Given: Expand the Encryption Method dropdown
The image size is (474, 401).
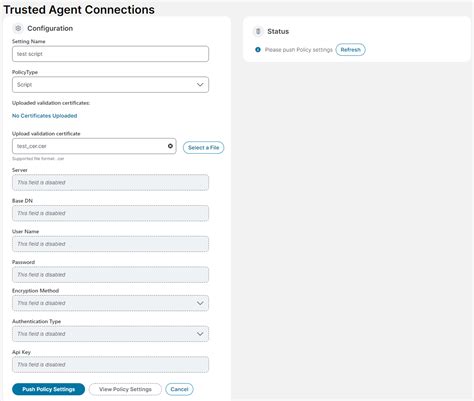Looking at the screenshot, I should (110, 303).
